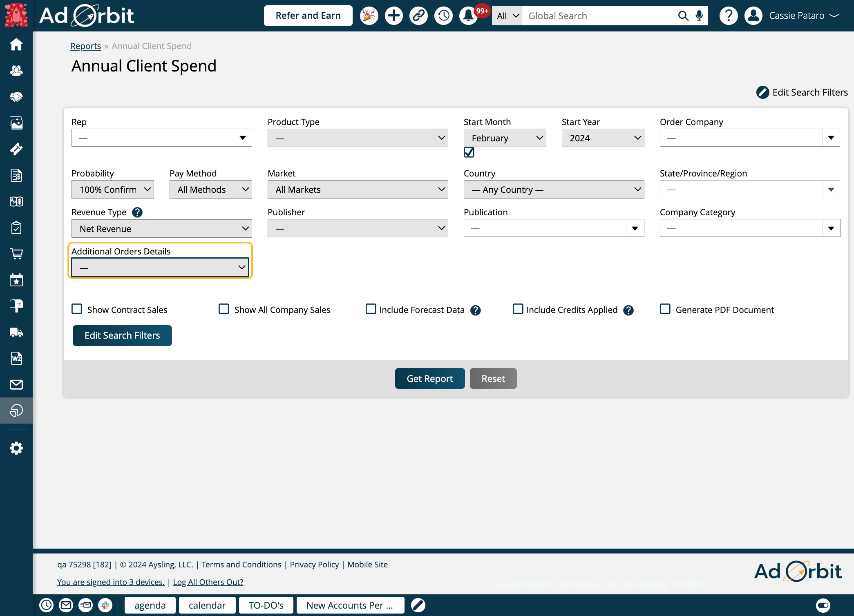
Task: Select Start Month February dropdown
Action: (x=506, y=137)
